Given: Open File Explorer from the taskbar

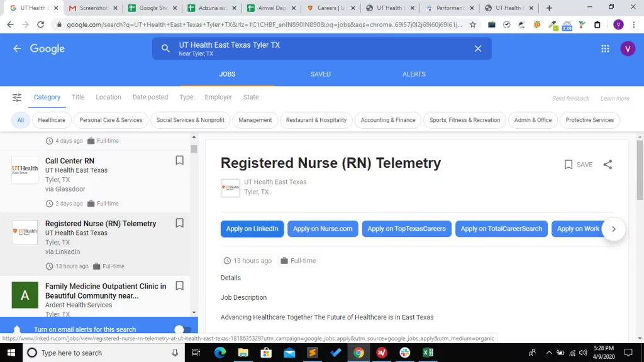Looking at the screenshot, I should pos(243,353).
